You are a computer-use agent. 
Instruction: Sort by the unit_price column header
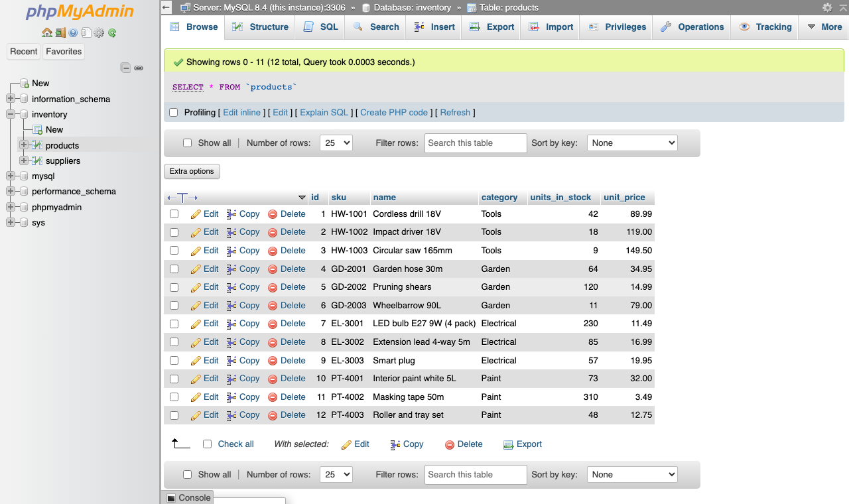click(624, 197)
